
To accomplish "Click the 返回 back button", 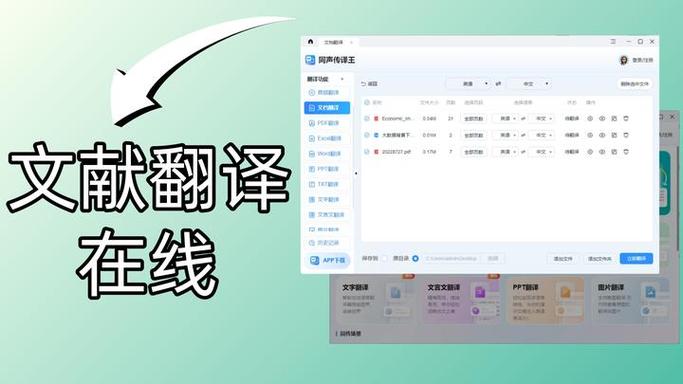I will [x=369, y=84].
